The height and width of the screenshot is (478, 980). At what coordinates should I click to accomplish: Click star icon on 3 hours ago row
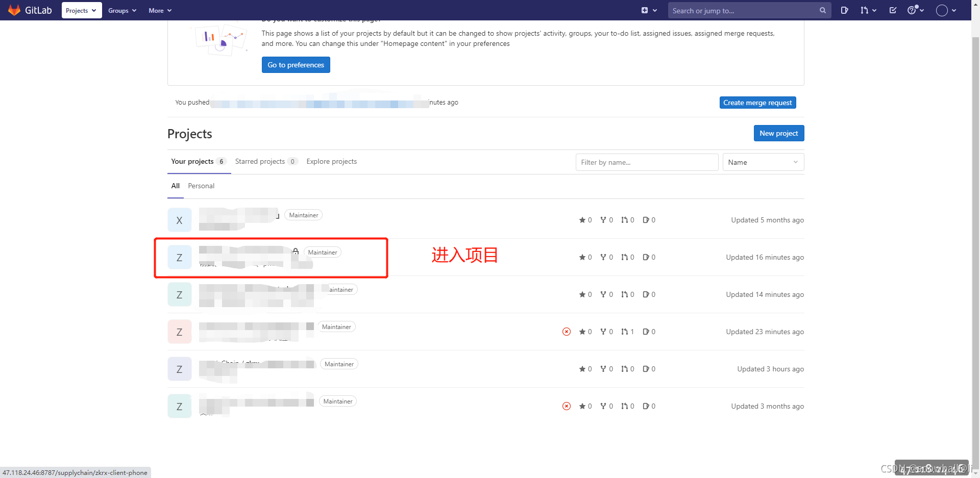[x=582, y=369]
